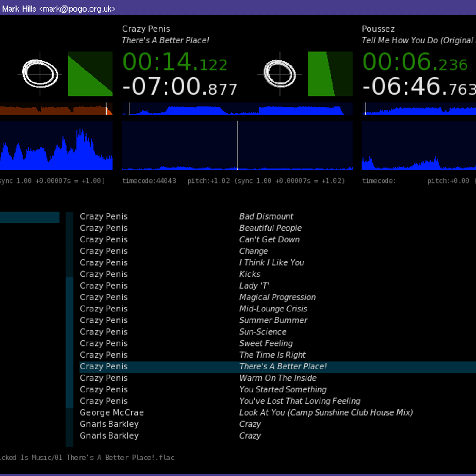
Task: Click the orange track overview on the leftmost deck
Action: 56,109
